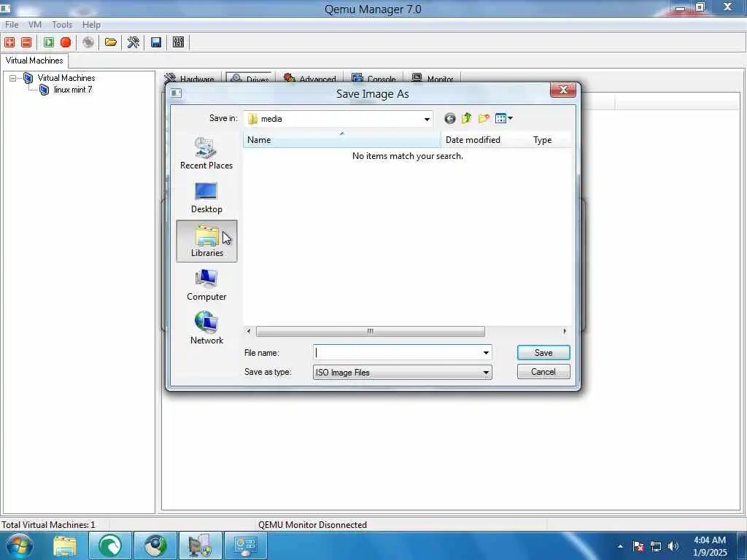The width and height of the screenshot is (747, 560).
Task: Open the VM menu
Action: coord(35,25)
